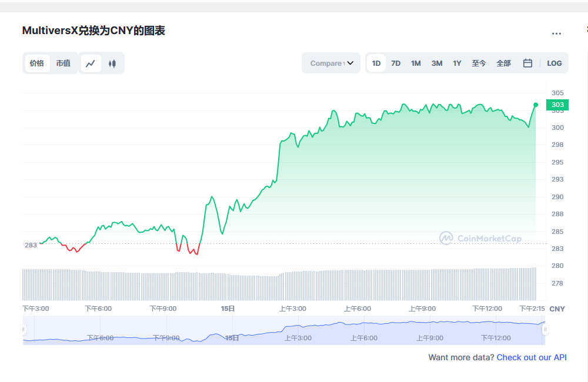Click the CNY currency label
This screenshot has width=588, height=382.
557,309
